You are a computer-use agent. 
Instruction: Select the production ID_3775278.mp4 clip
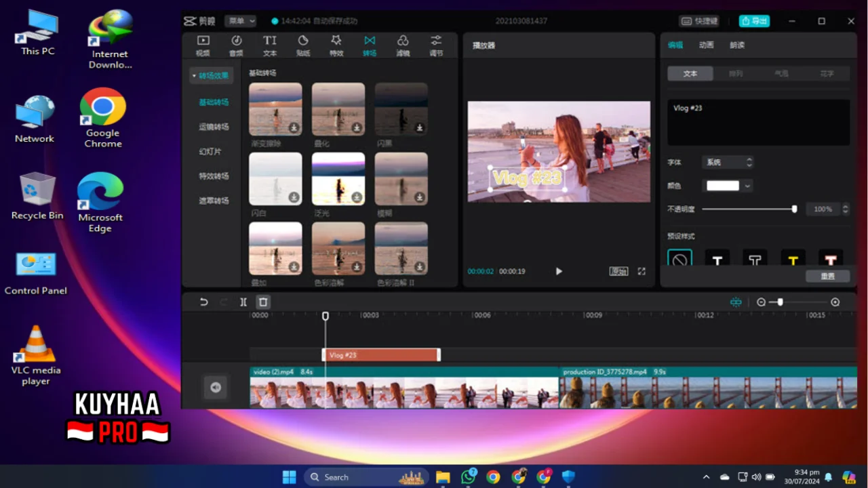click(709, 387)
